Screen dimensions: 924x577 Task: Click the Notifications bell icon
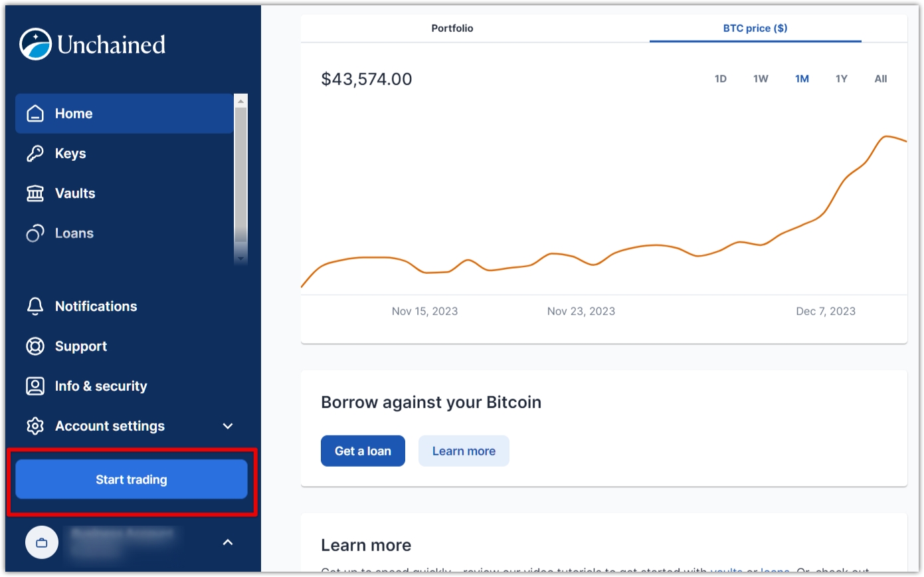(x=35, y=306)
